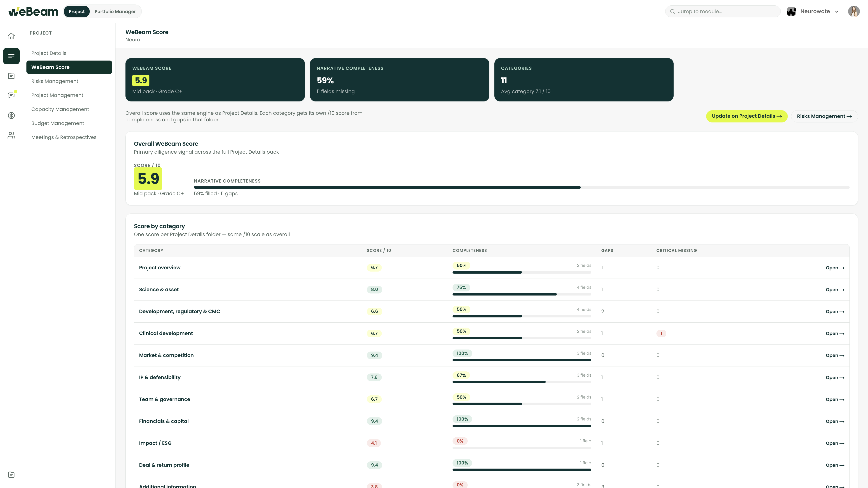
Task: Click the Categories 11 summary card
Action: pos(584,80)
